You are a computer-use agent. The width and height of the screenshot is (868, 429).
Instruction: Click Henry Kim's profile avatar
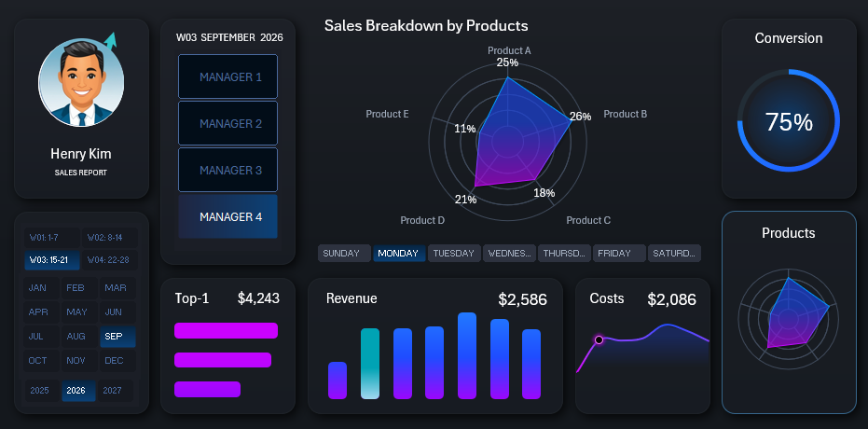pos(80,84)
